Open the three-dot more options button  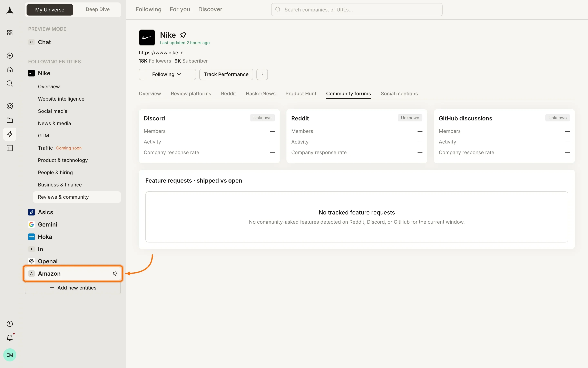pyautogui.click(x=262, y=74)
